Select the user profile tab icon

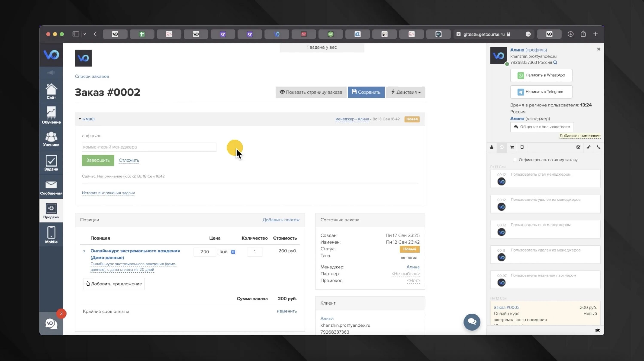[492, 147]
